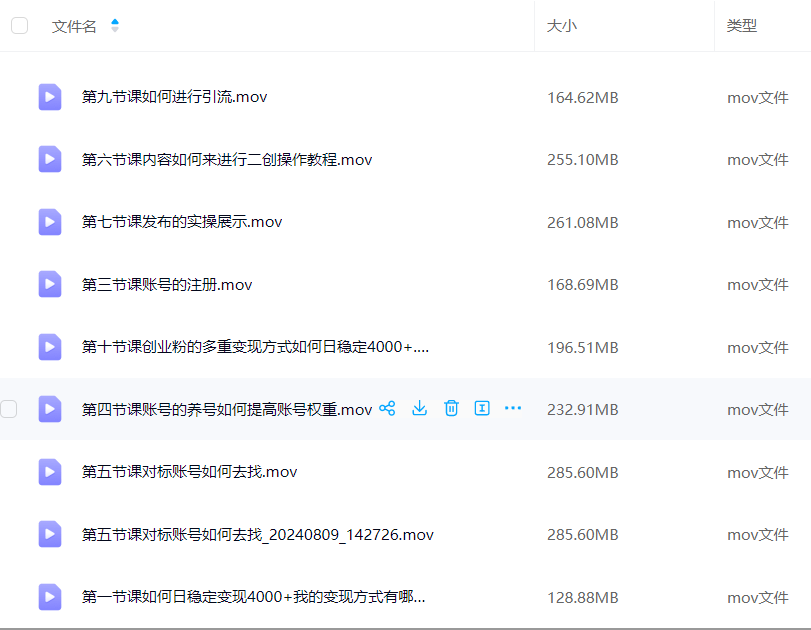Image resolution: width=811 pixels, height=630 pixels.
Task: Click video icon of 第三节课账号的注册.mov
Action: [50, 284]
